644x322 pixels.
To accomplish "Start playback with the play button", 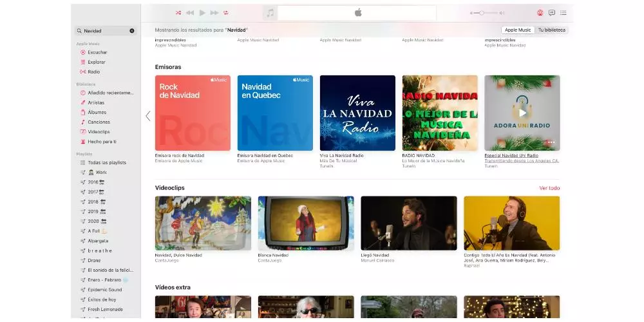I will [202, 13].
